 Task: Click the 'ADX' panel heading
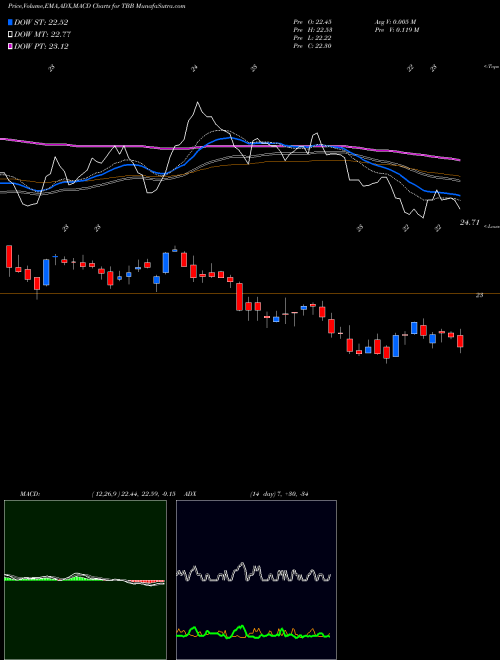point(190,494)
